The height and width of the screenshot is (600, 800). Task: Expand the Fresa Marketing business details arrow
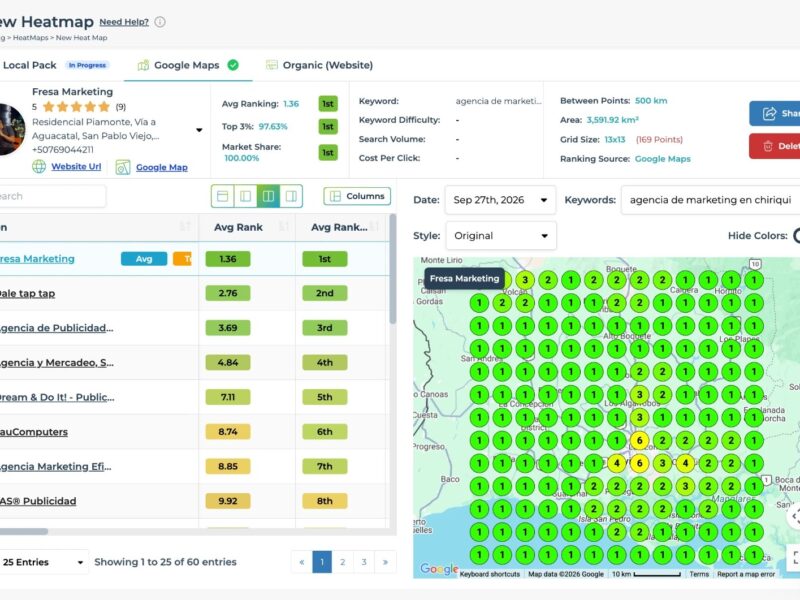pos(199,130)
